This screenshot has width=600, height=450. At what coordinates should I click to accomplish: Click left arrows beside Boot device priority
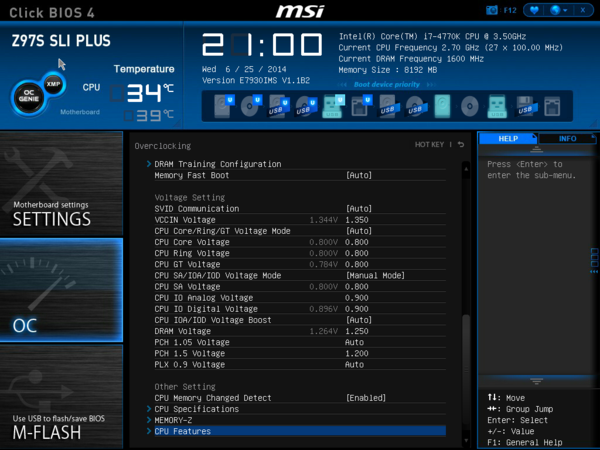[x=343, y=85]
